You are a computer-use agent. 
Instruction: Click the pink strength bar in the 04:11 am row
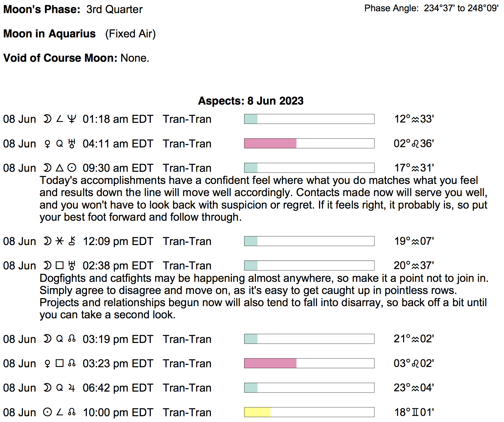[270, 144]
